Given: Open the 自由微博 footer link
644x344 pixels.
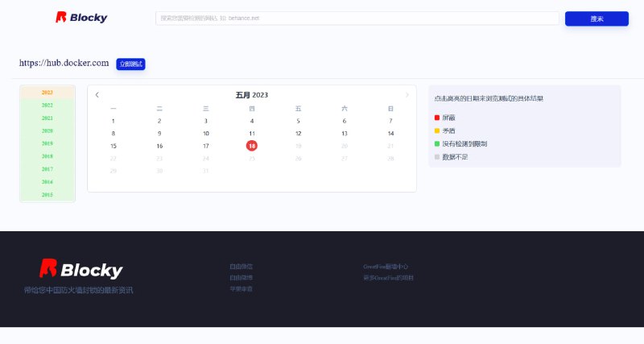Looking at the screenshot, I should pyautogui.click(x=241, y=277).
